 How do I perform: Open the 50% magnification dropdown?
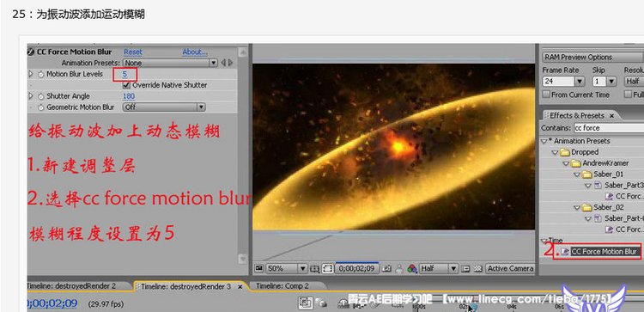click(x=286, y=269)
